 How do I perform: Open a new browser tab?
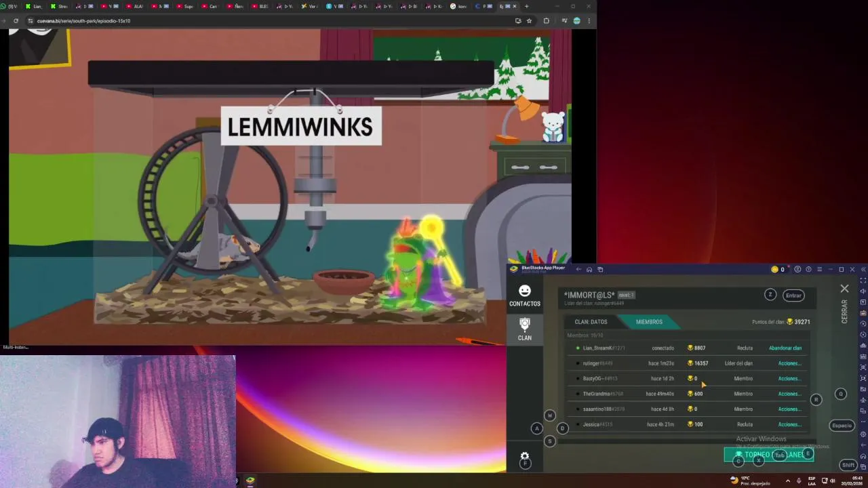pos(526,6)
